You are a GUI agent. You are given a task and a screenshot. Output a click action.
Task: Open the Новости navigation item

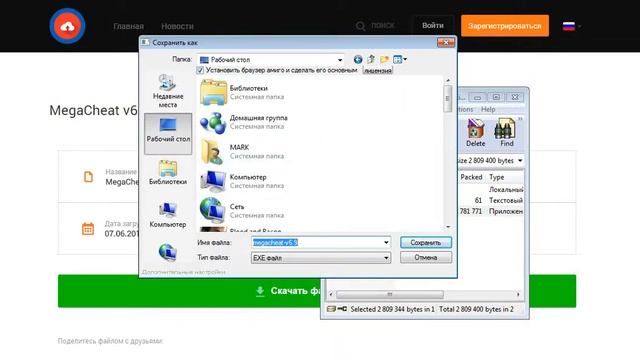(177, 26)
